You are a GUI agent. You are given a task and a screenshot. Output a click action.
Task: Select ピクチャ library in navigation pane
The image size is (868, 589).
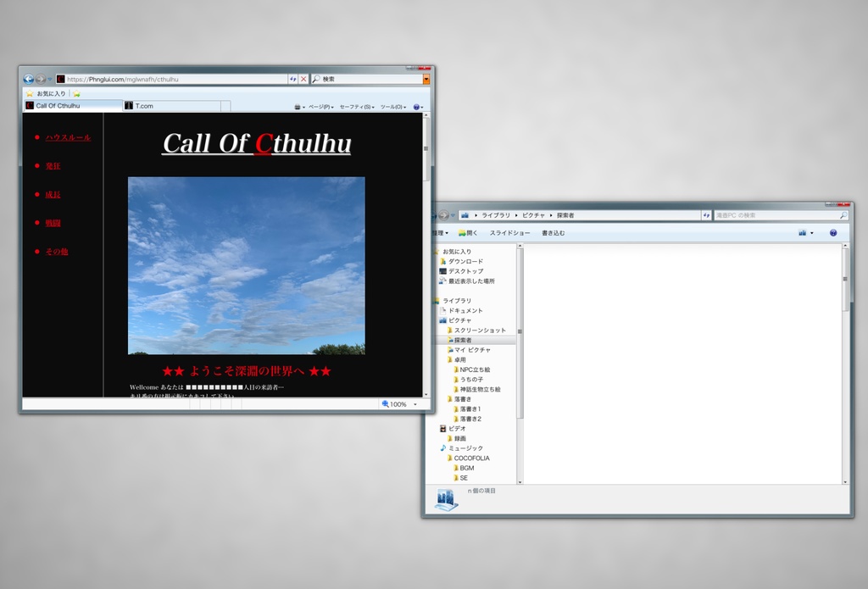(455, 320)
